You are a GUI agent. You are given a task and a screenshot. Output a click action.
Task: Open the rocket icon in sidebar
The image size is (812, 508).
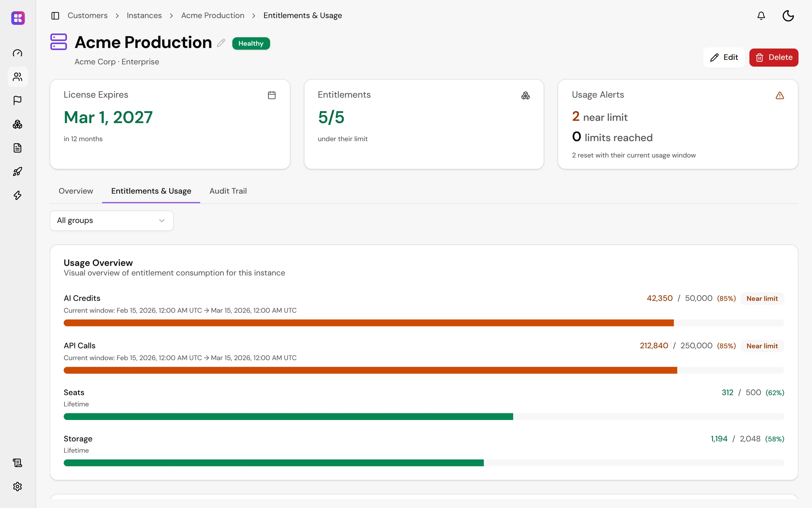[17, 172]
